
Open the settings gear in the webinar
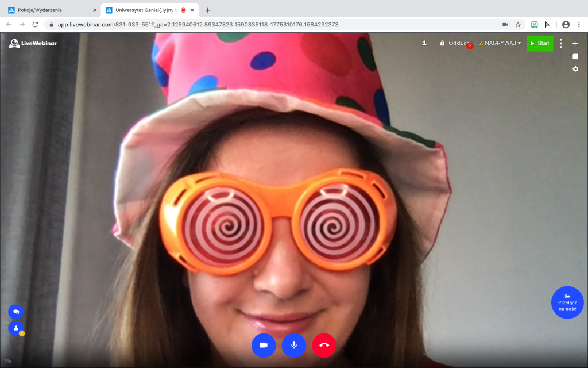click(x=575, y=69)
